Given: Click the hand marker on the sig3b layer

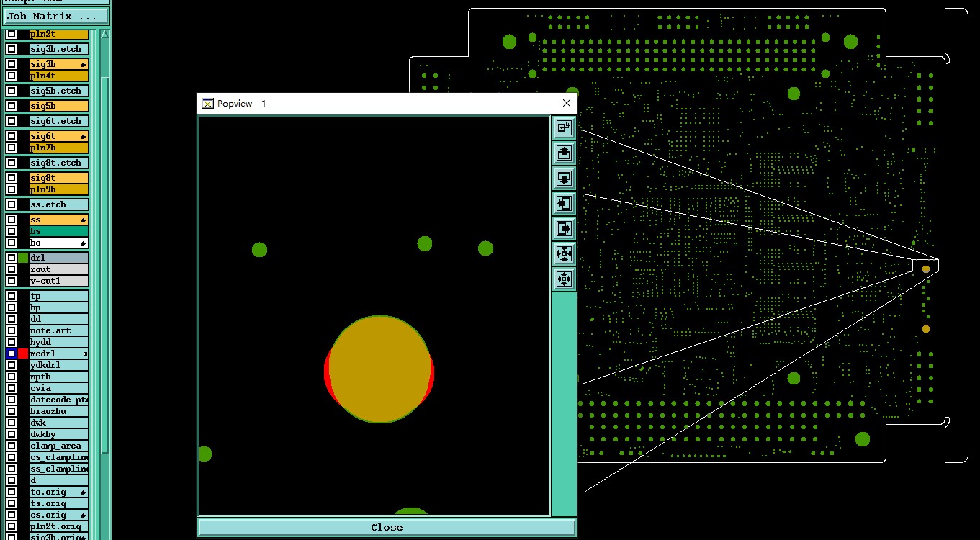Looking at the screenshot, I should [x=84, y=64].
